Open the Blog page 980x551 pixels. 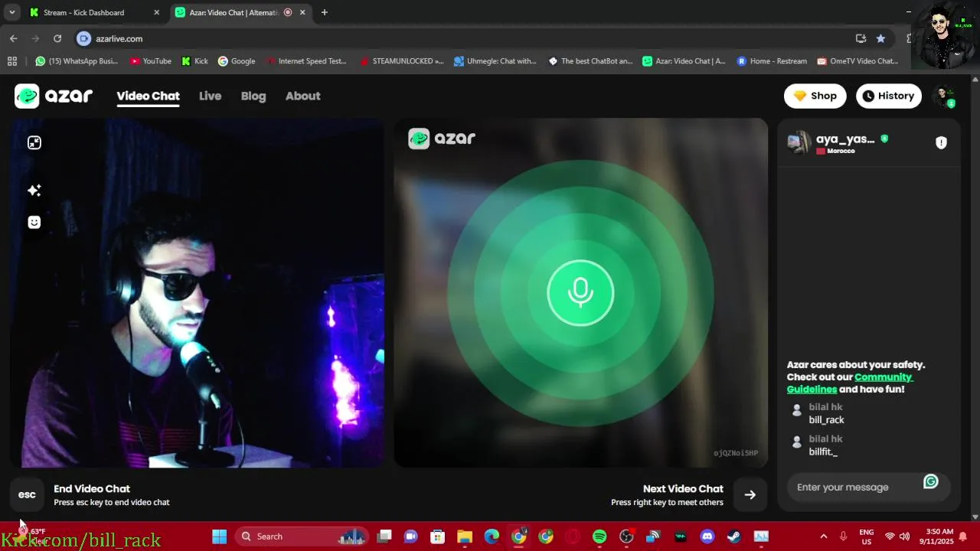pos(253,96)
